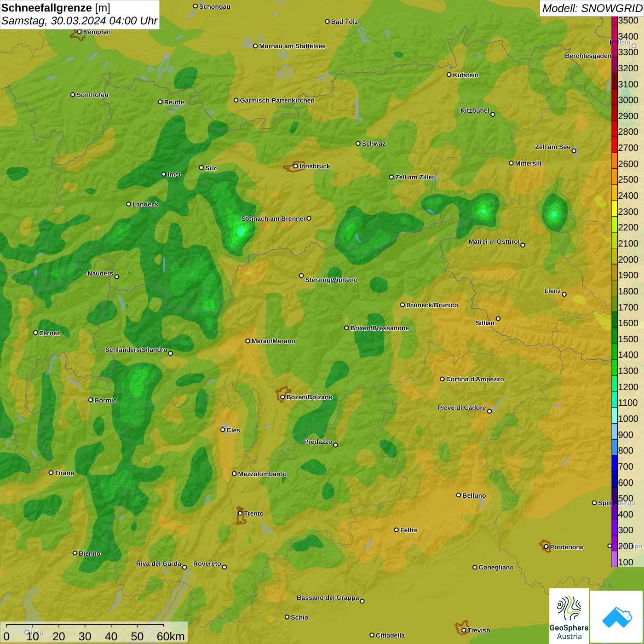Click the Schwaz city marker dot
Image resolution: width=644 pixels, height=644 pixels.
pyautogui.click(x=358, y=143)
